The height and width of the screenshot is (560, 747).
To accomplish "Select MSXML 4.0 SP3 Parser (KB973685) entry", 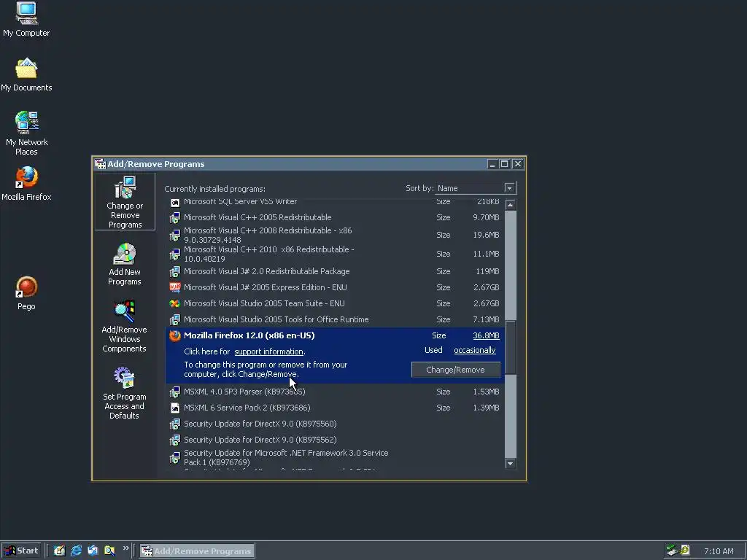I will [x=335, y=392].
